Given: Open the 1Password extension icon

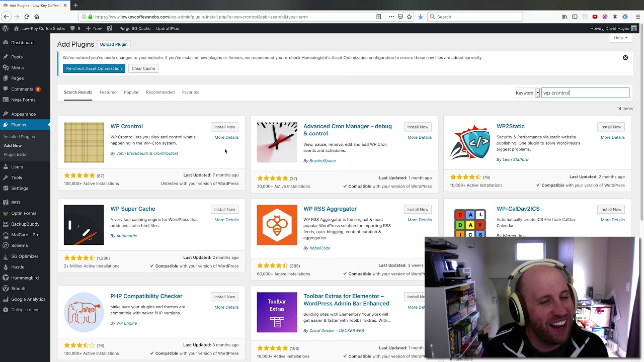Looking at the screenshot, I should point(625,17).
